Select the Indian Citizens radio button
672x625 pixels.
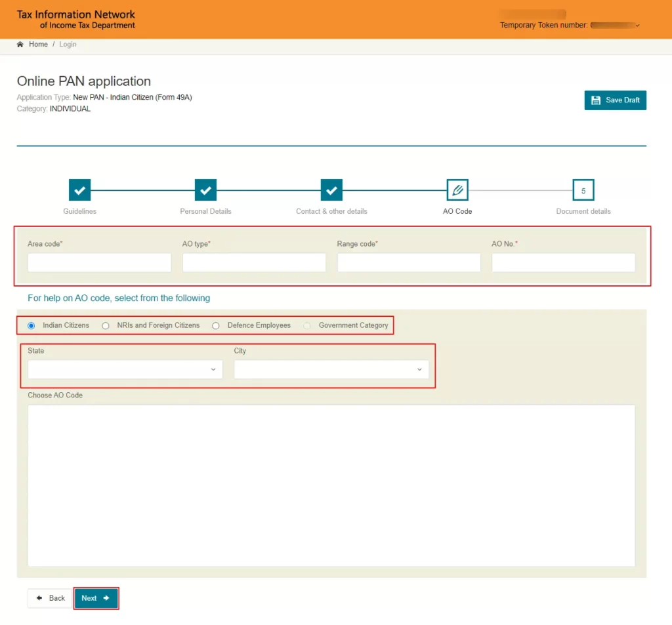click(x=31, y=326)
